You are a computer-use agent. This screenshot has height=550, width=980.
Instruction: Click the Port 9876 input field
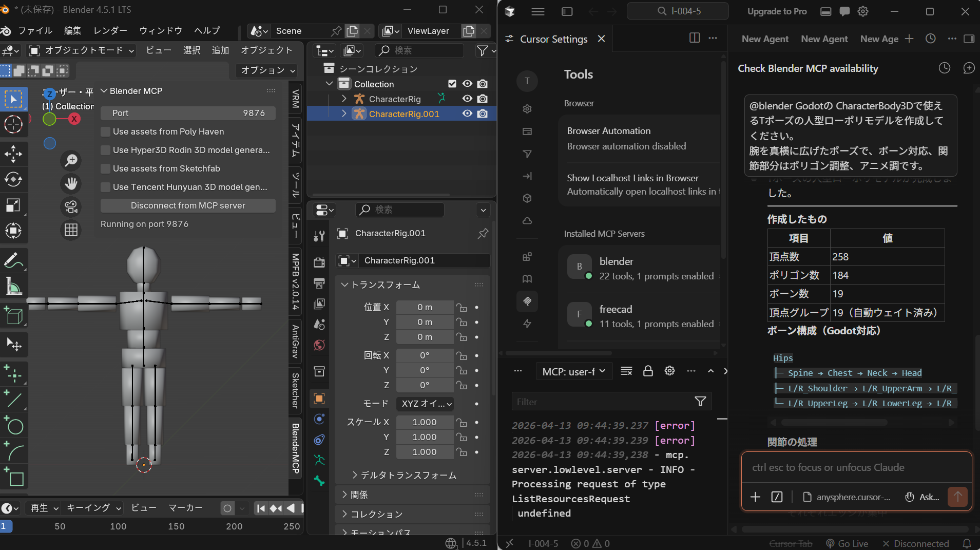[188, 113]
